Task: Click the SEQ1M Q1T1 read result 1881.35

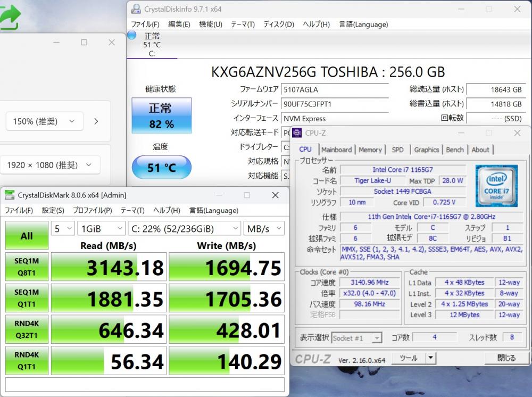Action: click(109, 298)
